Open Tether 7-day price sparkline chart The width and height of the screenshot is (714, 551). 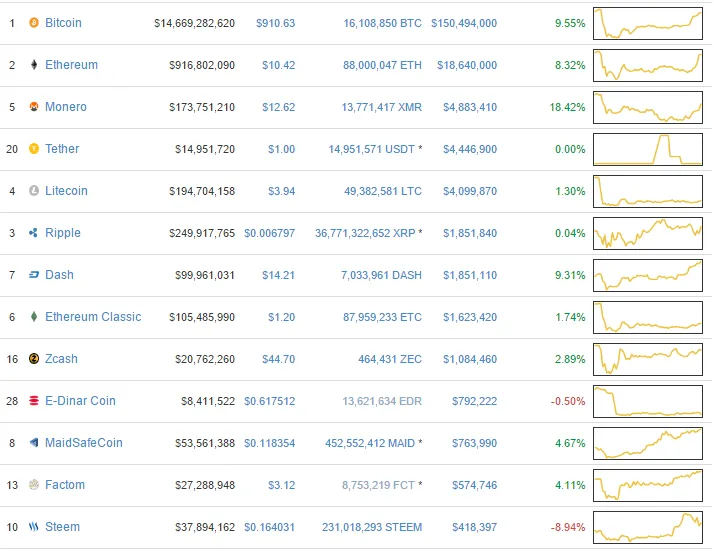point(648,149)
